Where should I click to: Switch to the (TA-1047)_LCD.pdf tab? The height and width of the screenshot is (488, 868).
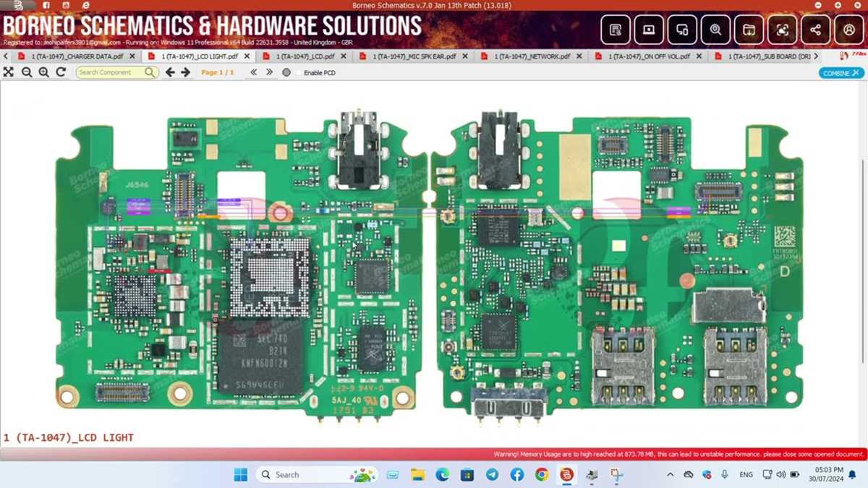click(x=305, y=56)
